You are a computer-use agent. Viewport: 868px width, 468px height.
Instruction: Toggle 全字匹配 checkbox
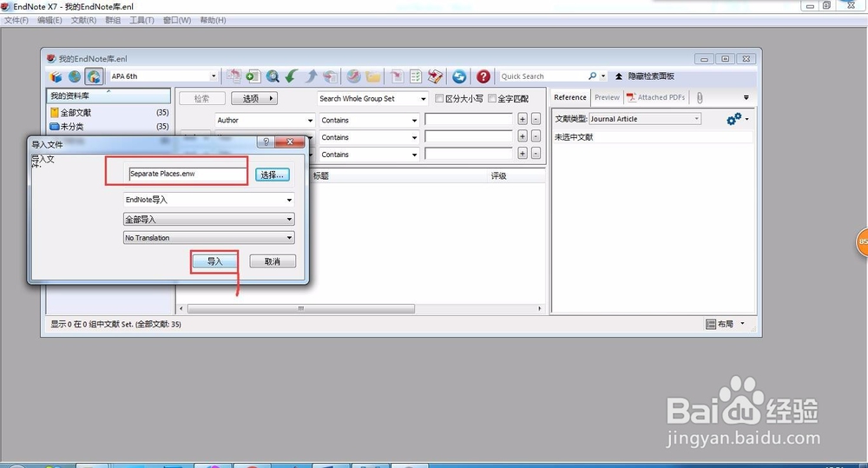[491, 98]
